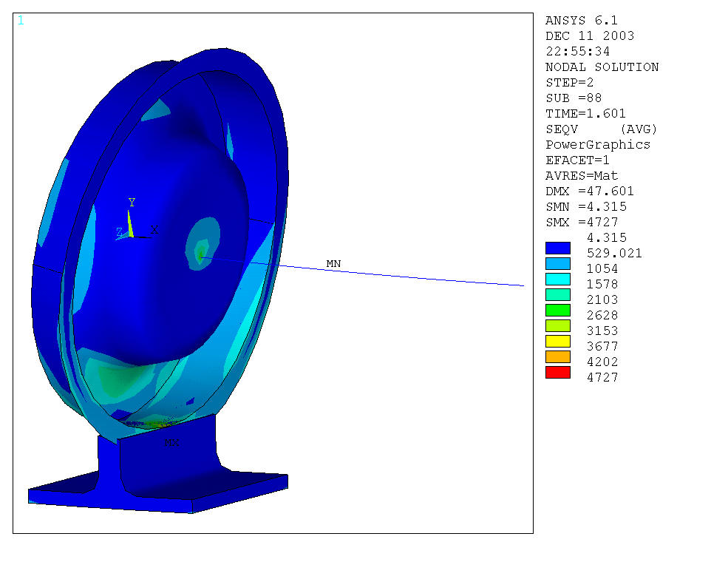Click the window number 1 label

point(20,21)
